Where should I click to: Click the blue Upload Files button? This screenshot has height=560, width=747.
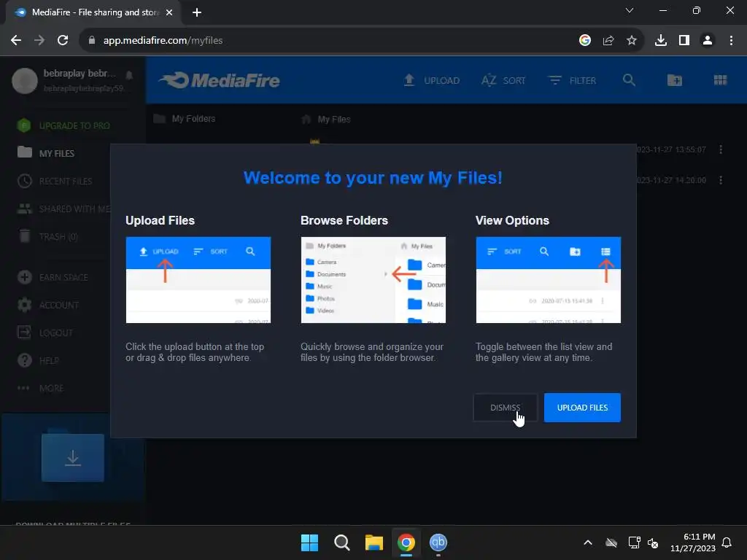(x=582, y=408)
